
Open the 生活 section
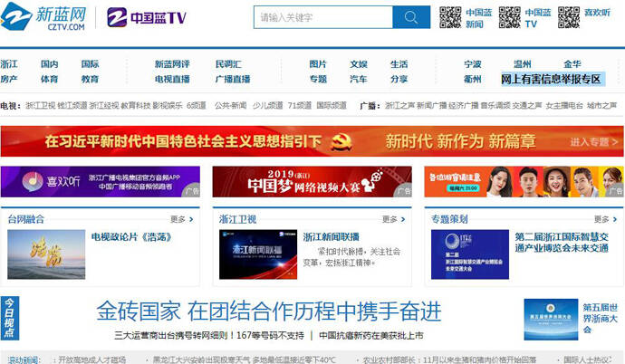tap(399, 64)
